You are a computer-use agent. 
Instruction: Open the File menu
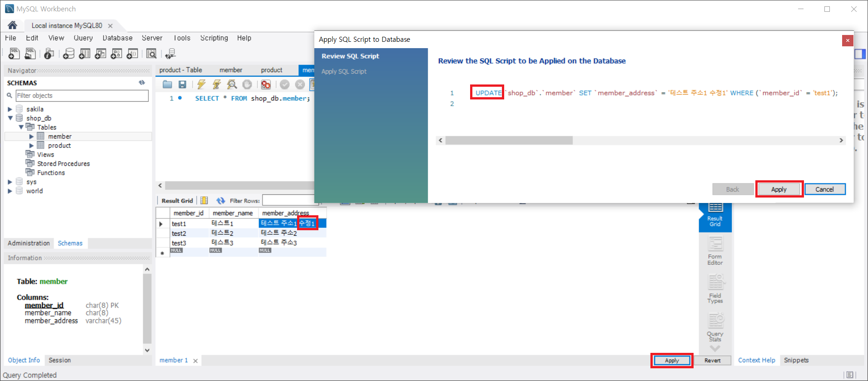[10, 38]
